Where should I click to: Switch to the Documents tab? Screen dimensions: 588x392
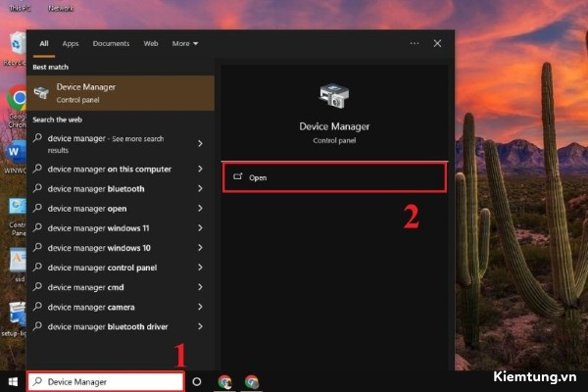click(111, 43)
